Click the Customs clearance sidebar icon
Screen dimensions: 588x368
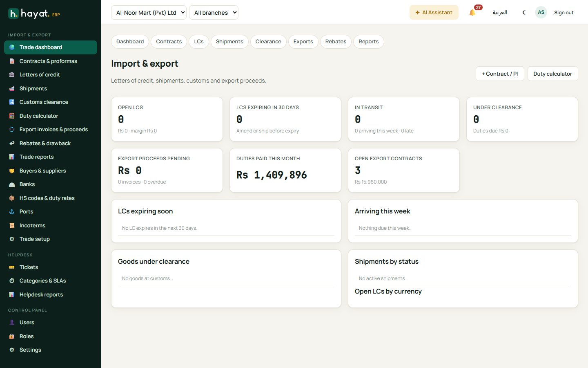12,102
